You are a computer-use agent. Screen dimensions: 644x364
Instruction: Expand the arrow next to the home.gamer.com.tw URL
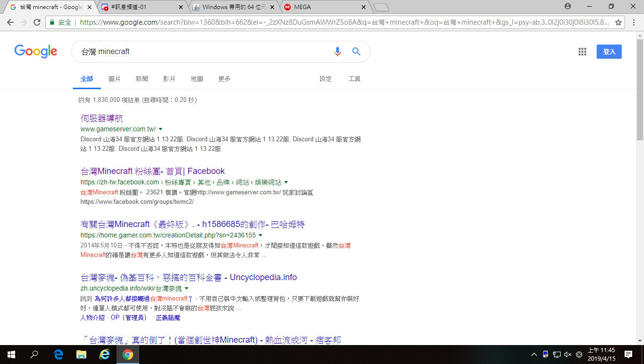260,235
